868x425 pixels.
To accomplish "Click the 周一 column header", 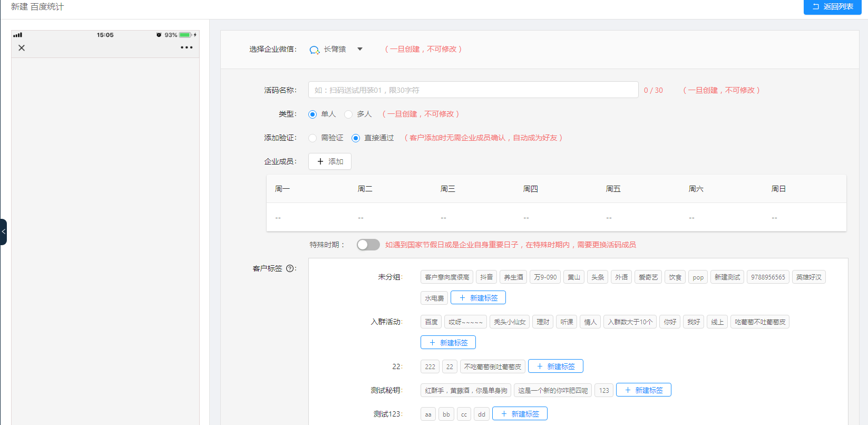I will [282, 189].
